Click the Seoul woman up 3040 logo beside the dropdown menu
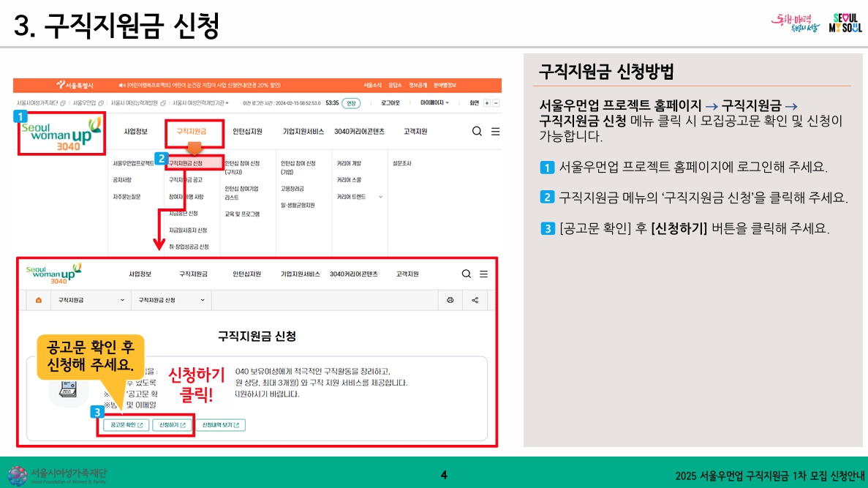 (61, 133)
